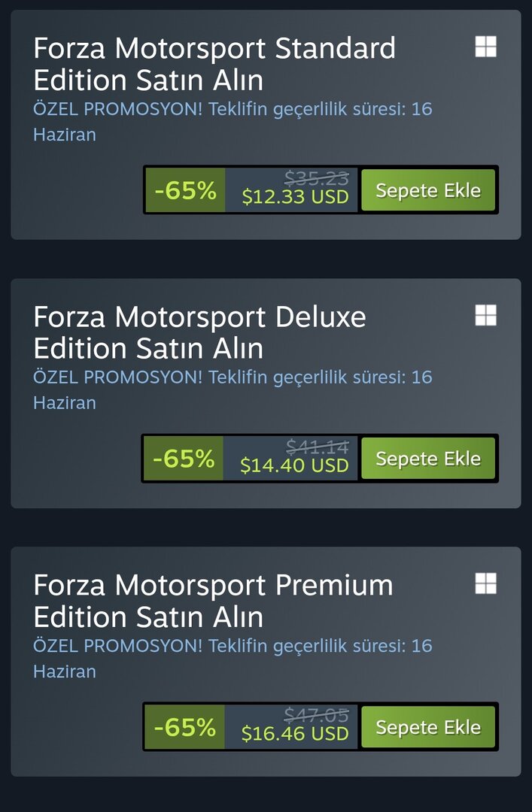Click the crossed-out $47.05 original price

pyautogui.click(x=316, y=715)
